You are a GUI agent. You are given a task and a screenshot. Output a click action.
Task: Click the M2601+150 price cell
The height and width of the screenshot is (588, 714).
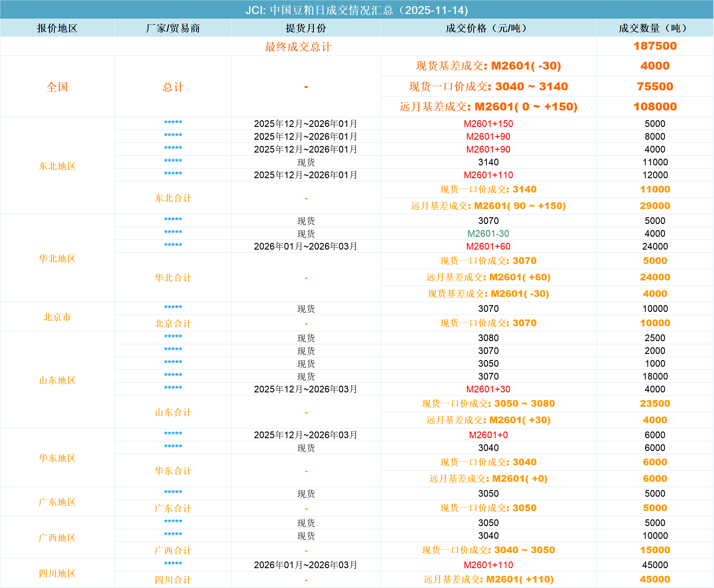pyautogui.click(x=488, y=124)
